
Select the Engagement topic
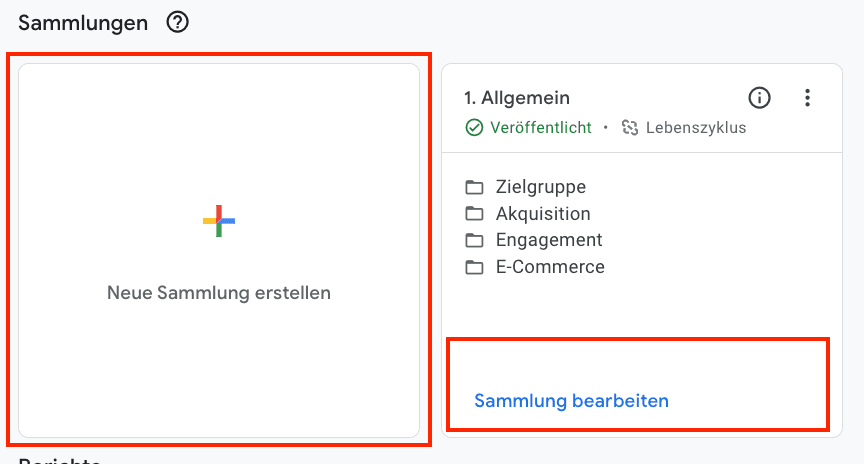tap(549, 240)
